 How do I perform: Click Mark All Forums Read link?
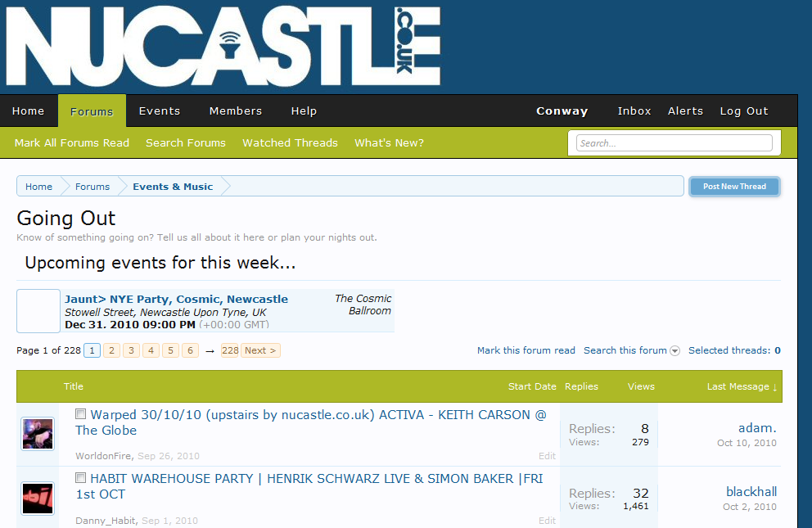pyautogui.click(x=72, y=142)
